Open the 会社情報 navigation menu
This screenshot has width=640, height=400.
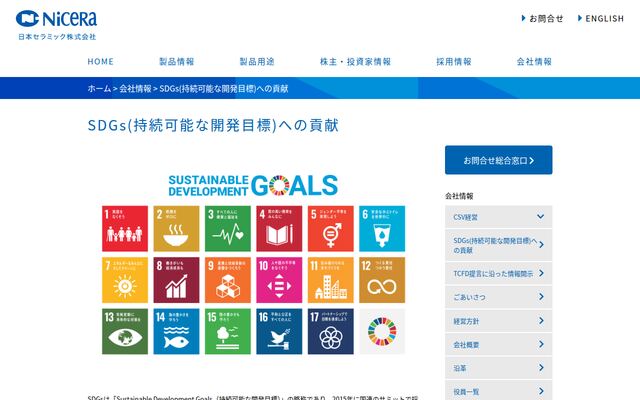point(534,62)
